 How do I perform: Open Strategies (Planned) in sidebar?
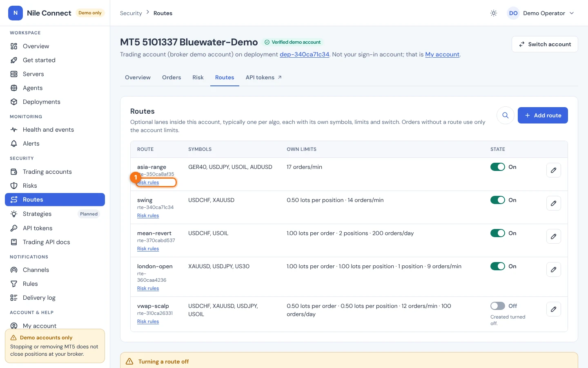[55, 214]
